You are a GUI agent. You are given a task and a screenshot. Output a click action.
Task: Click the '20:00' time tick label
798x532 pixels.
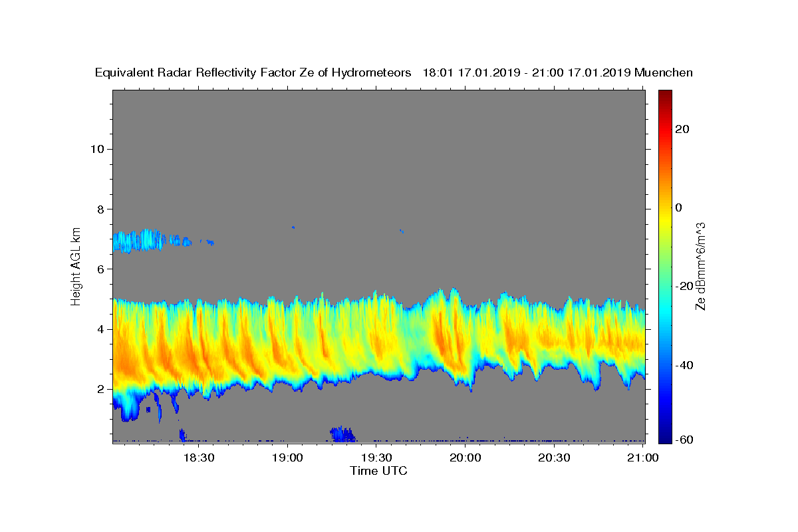pos(465,458)
